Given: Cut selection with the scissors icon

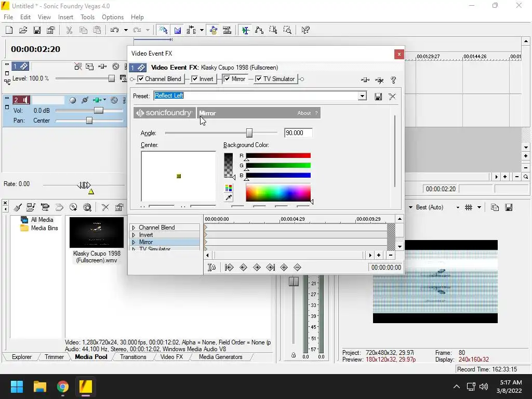Looking at the screenshot, I should point(69,30).
